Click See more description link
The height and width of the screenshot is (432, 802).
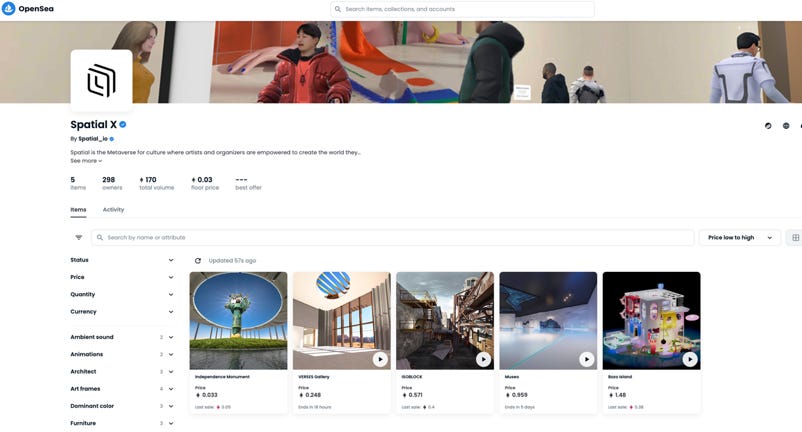[x=86, y=161]
